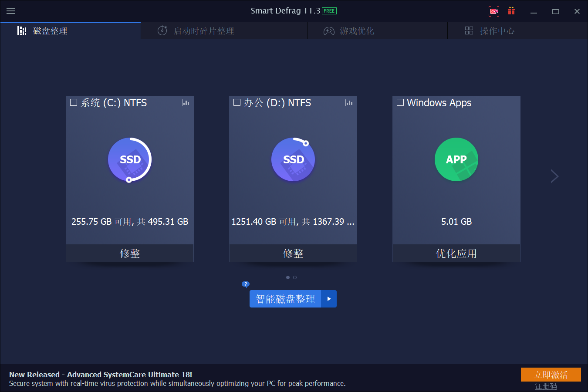Viewport: 588px width, 392px height.
Task: Click the green APP icon on Windows Apps card
Action: coord(456,159)
